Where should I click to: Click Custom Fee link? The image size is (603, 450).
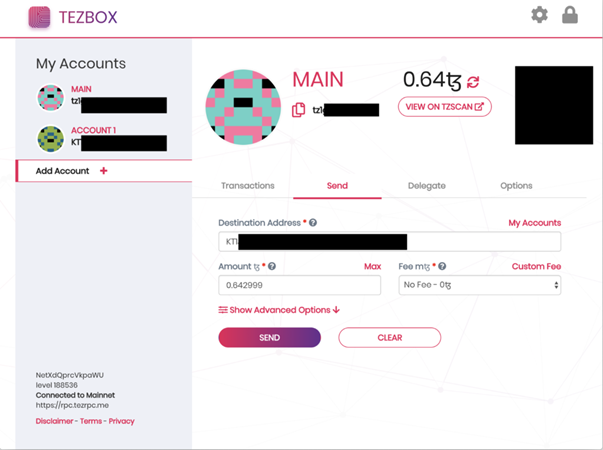coord(536,266)
